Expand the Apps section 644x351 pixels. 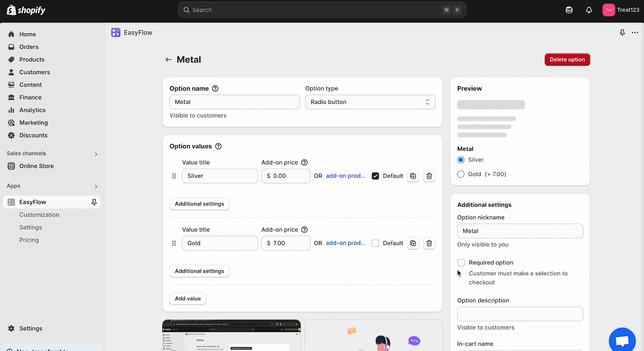pos(96,187)
